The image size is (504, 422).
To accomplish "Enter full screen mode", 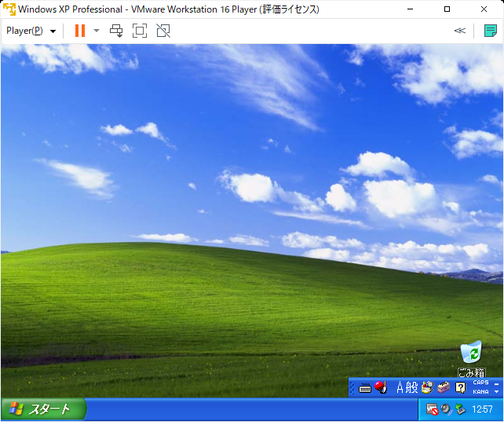I will coord(140,31).
